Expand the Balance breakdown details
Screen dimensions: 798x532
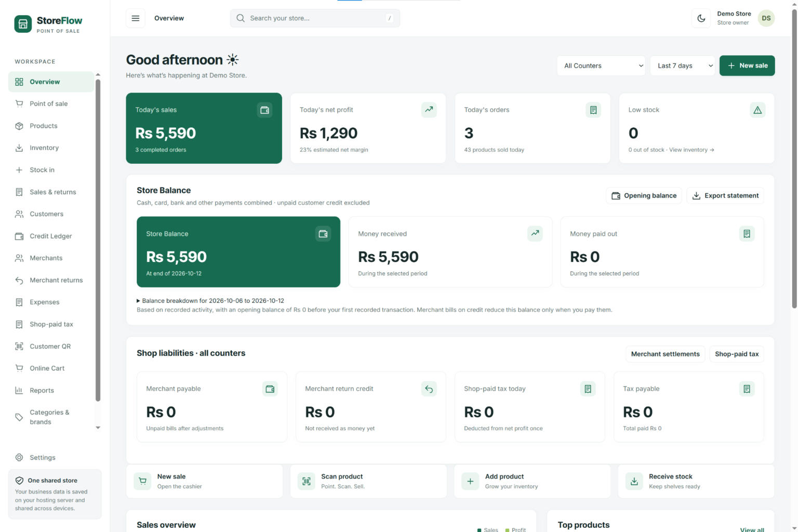point(210,301)
